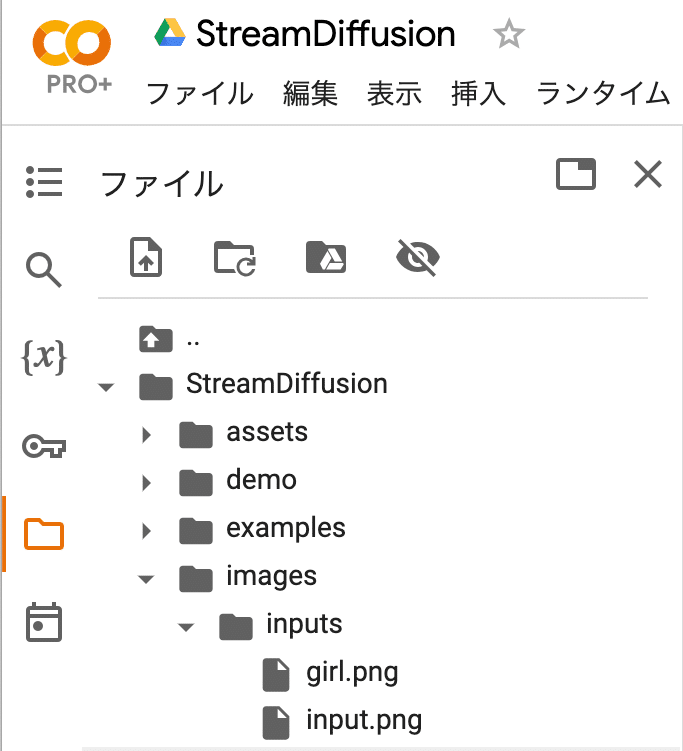Open the ファイル menu
683x751 pixels.
200,94
